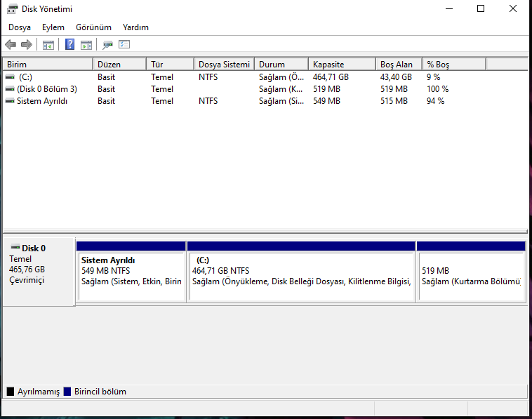This screenshot has height=419, width=532.
Task: Open the Yardım menu
Action: click(135, 27)
